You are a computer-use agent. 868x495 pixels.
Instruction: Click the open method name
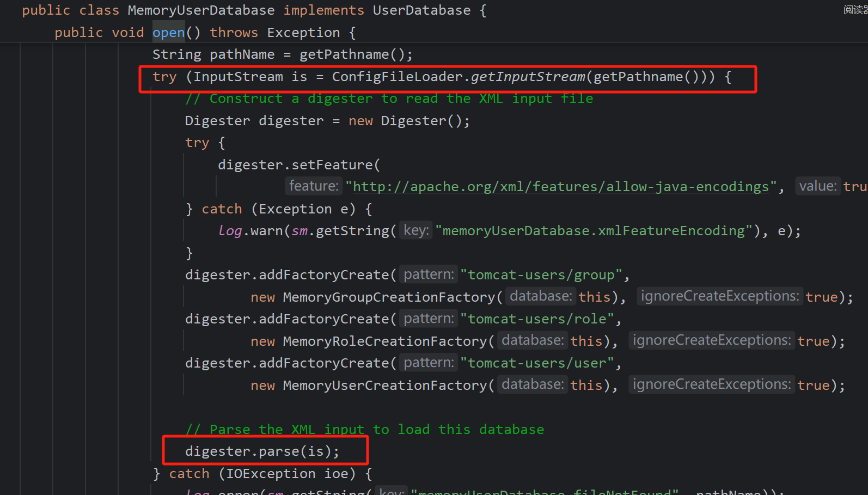coord(169,33)
